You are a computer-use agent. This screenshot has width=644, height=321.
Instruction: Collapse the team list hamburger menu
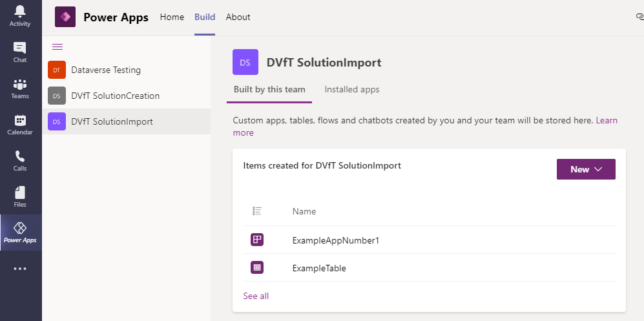tap(57, 47)
